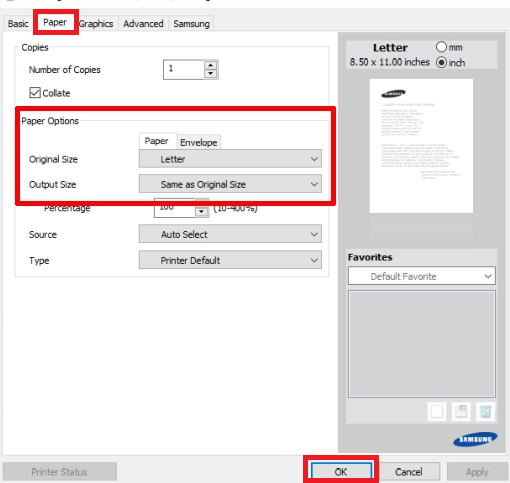Decrease the number of copies with down arrow
The width and height of the screenshot is (510, 483).
[x=210, y=73]
